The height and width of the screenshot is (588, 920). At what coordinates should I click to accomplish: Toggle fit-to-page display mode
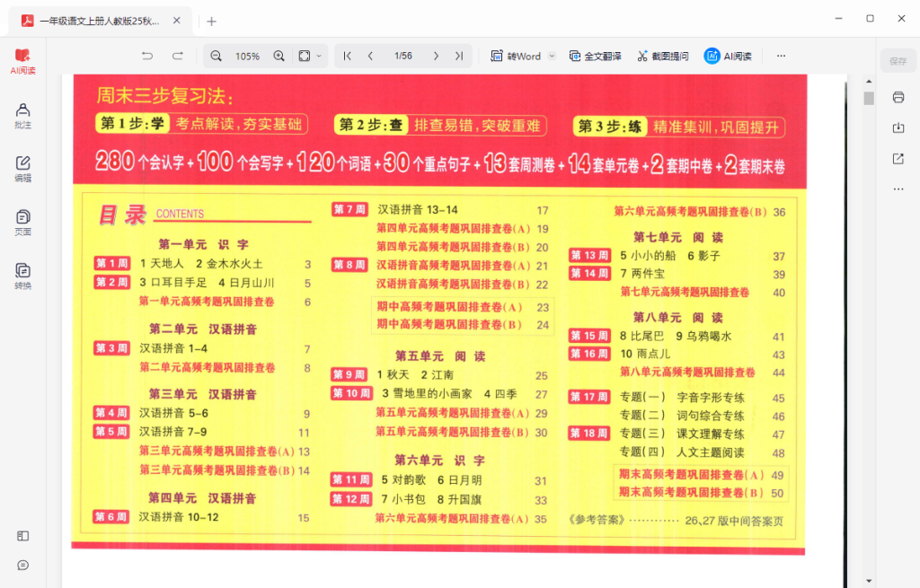pos(304,55)
